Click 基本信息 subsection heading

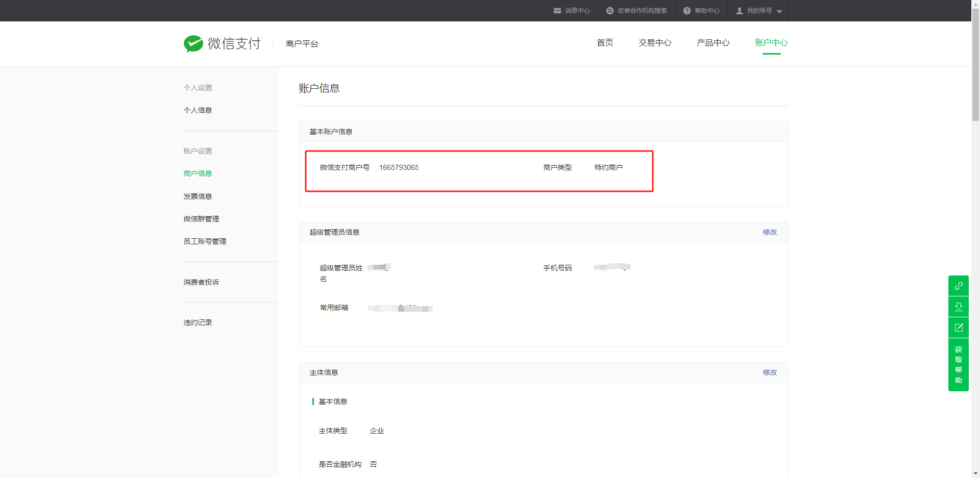[x=333, y=401]
